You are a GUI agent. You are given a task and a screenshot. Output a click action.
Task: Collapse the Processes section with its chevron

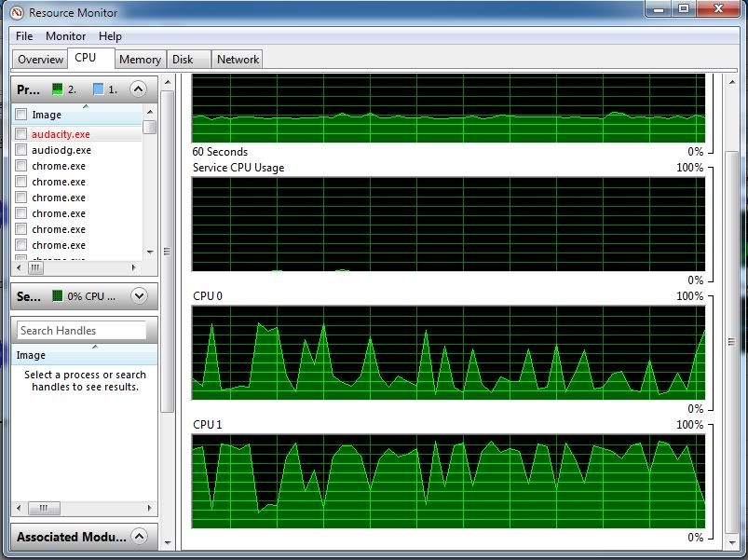click(x=138, y=89)
